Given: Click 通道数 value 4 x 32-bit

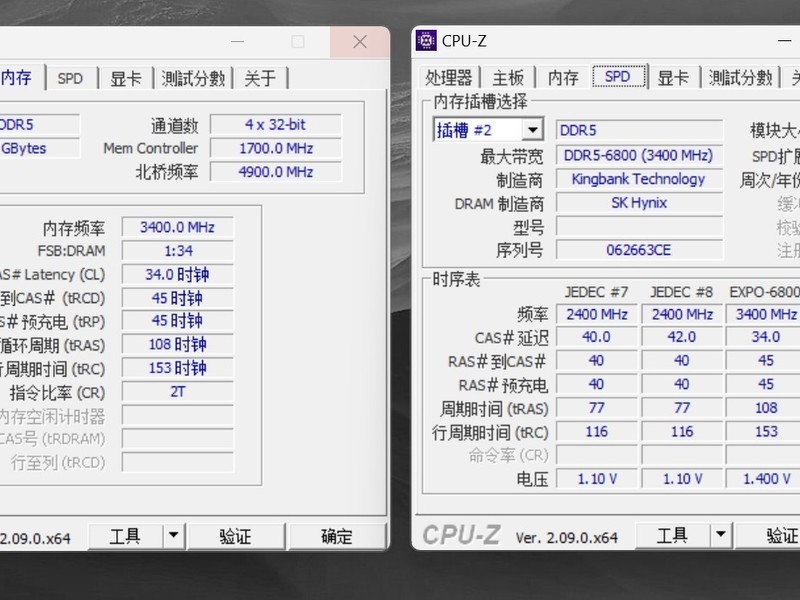Looking at the screenshot, I should (276, 124).
